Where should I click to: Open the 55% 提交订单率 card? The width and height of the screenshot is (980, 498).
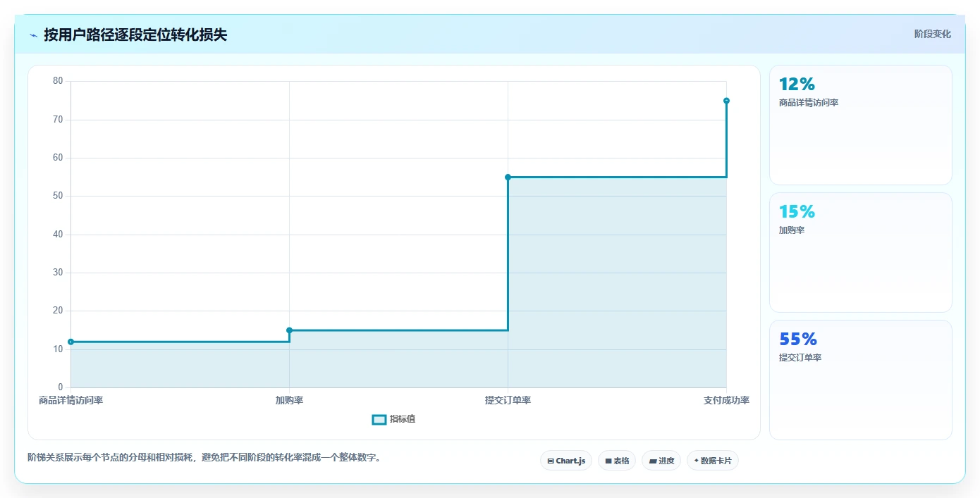[861, 380]
